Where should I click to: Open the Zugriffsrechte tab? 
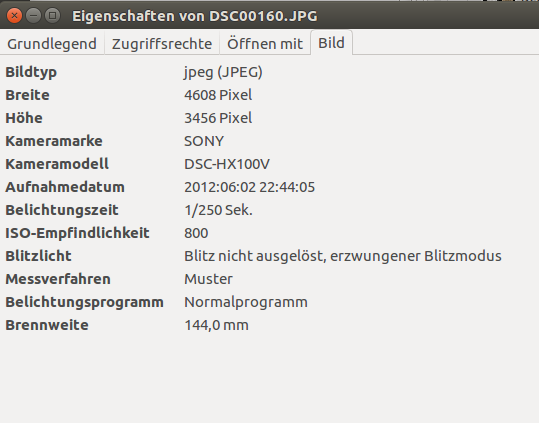click(x=162, y=43)
